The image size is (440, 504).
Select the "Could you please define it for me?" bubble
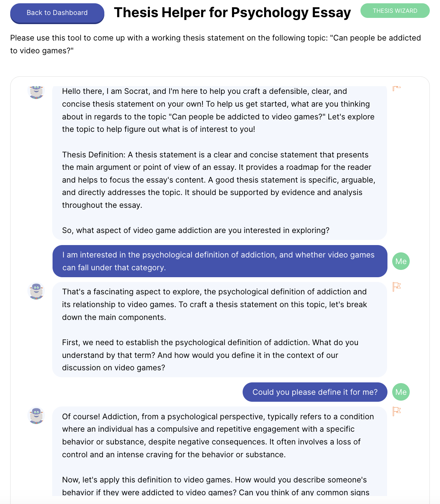tap(314, 392)
